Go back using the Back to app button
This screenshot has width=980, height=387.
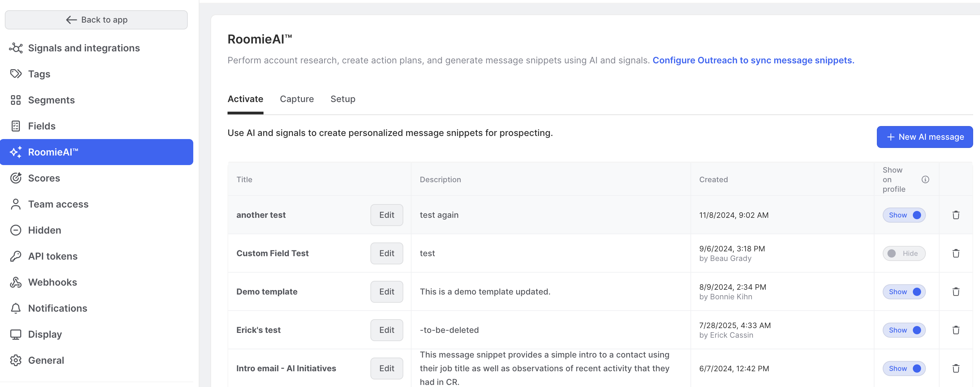coord(96,20)
